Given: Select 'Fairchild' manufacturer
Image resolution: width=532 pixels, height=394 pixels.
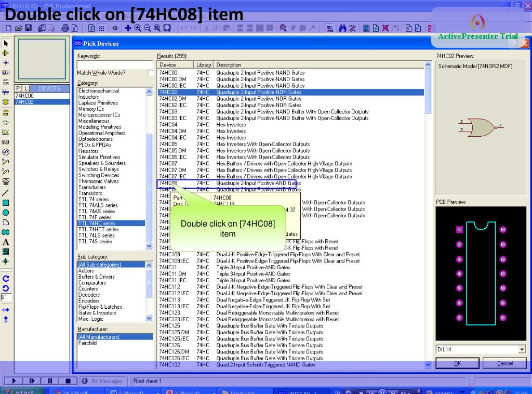Looking at the screenshot, I should pyautogui.click(x=115, y=343).
